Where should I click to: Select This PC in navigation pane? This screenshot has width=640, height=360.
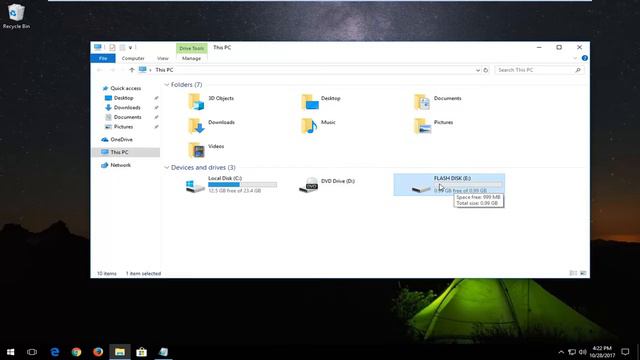[x=126, y=152]
